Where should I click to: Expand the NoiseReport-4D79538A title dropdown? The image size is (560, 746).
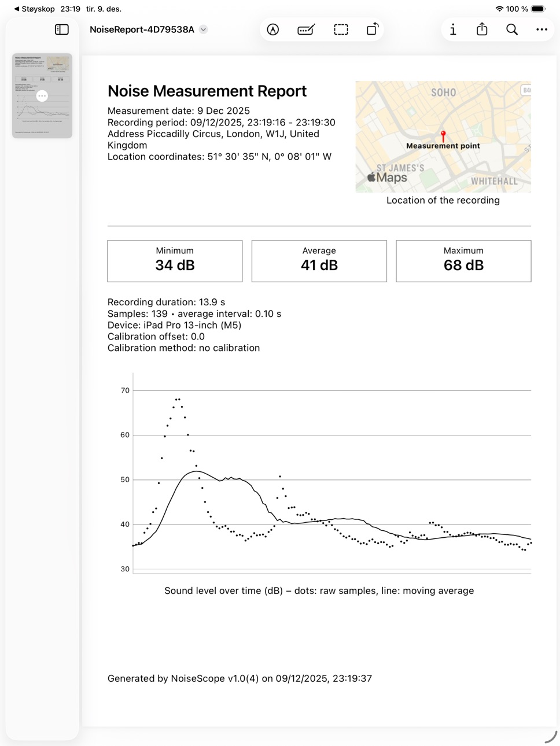coord(204,29)
